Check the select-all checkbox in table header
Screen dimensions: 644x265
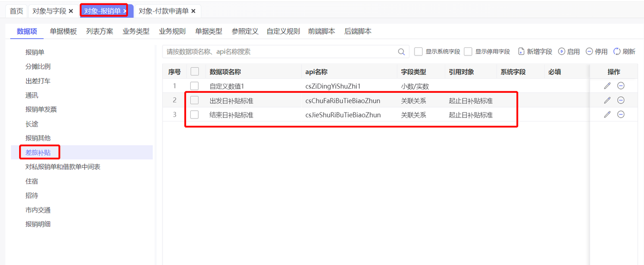(195, 72)
